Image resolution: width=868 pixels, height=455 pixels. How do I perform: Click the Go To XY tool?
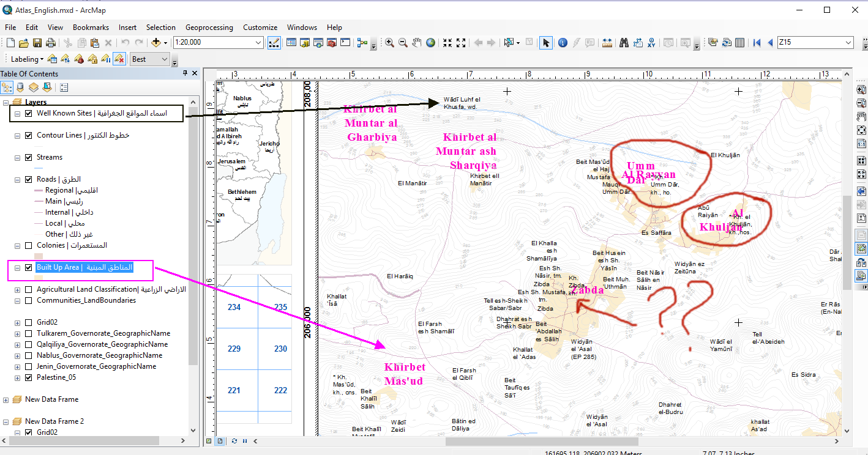click(651, 43)
